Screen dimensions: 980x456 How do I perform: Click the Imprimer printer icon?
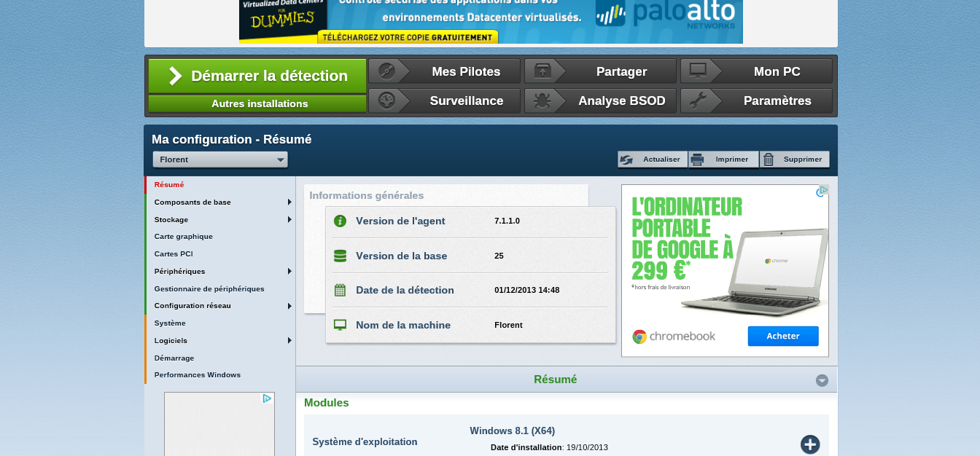[697, 160]
